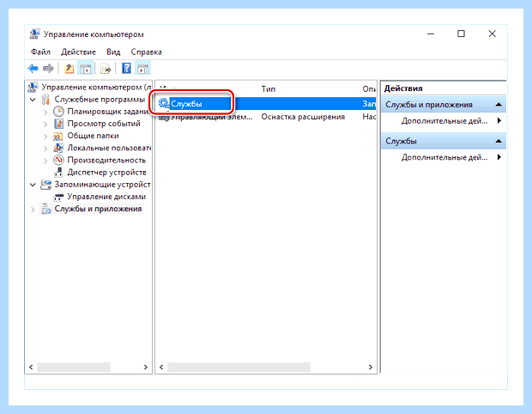
Task: Click the center list horizontal scrollbar thumb
Action: click(239, 367)
